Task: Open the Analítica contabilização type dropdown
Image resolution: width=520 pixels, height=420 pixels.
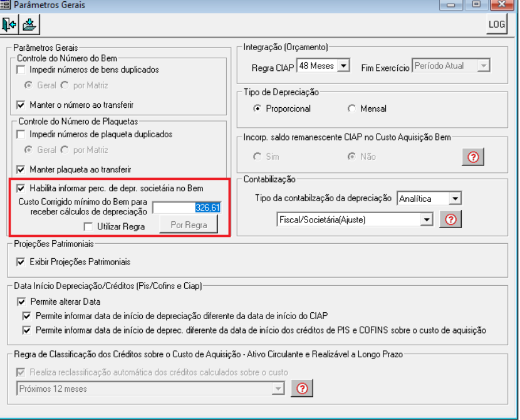Action: click(x=455, y=198)
